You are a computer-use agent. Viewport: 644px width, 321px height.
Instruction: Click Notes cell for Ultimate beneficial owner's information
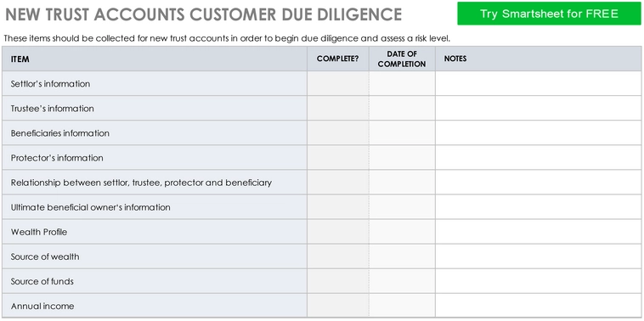point(539,207)
